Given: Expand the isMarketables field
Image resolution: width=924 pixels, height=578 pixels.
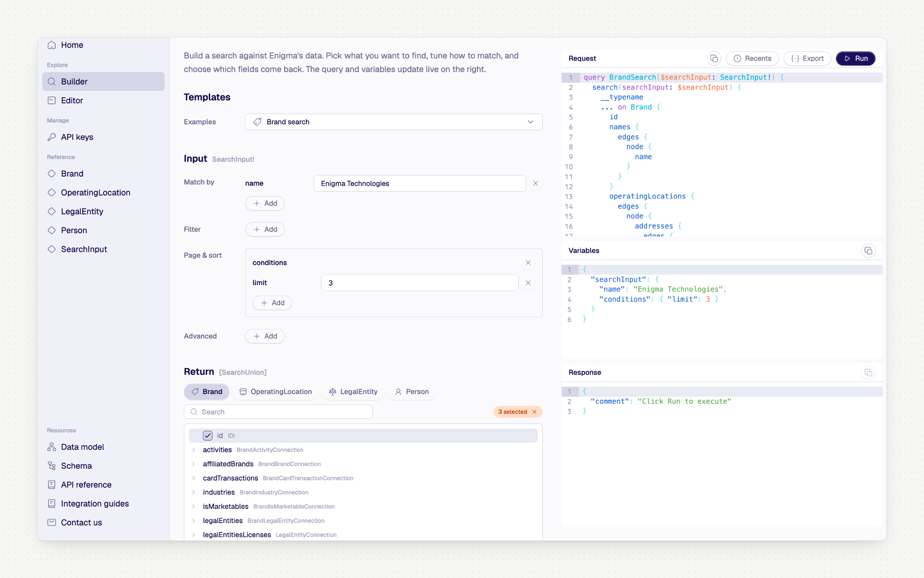Looking at the screenshot, I should pos(194,507).
